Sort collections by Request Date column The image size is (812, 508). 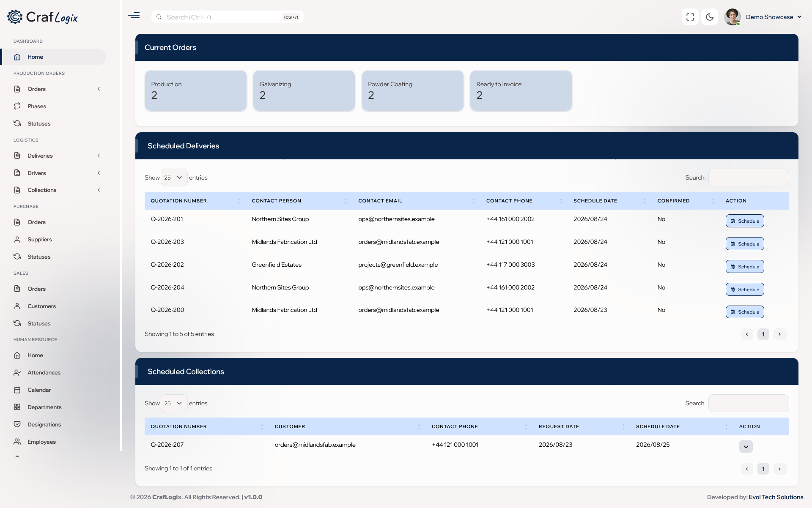(x=581, y=426)
